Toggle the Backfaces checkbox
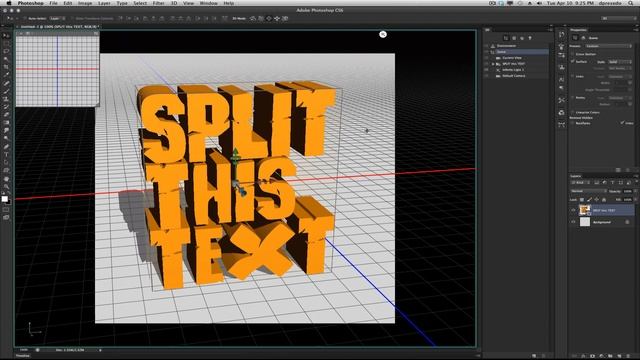The height and width of the screenshot is (360, 640). click(572, 123)
